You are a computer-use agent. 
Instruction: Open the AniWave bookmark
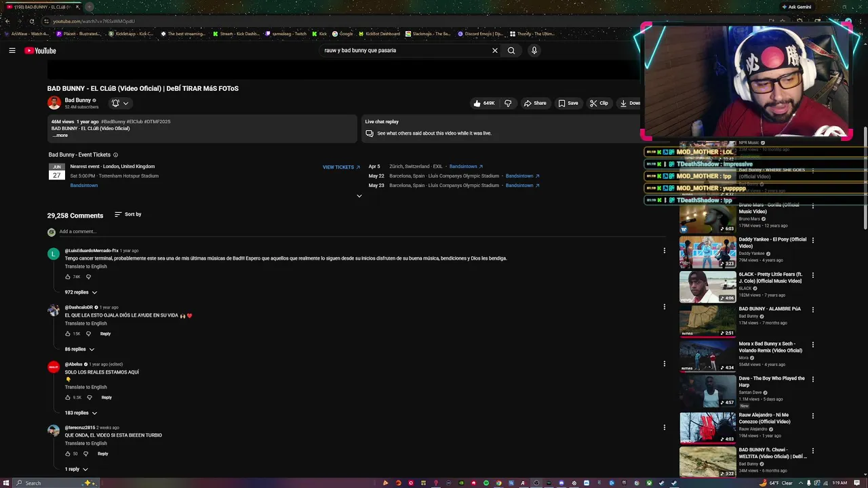pyautogui.click(x=26, y=33)
